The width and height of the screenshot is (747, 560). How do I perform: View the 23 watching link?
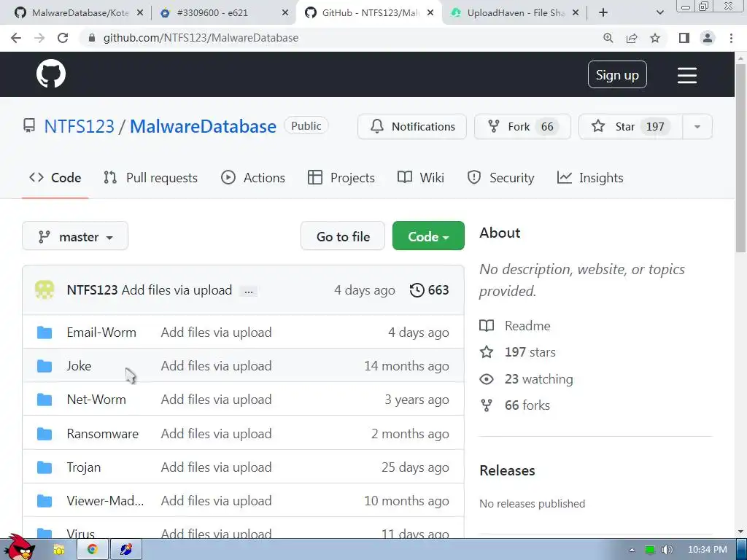[x=539, y=379]
